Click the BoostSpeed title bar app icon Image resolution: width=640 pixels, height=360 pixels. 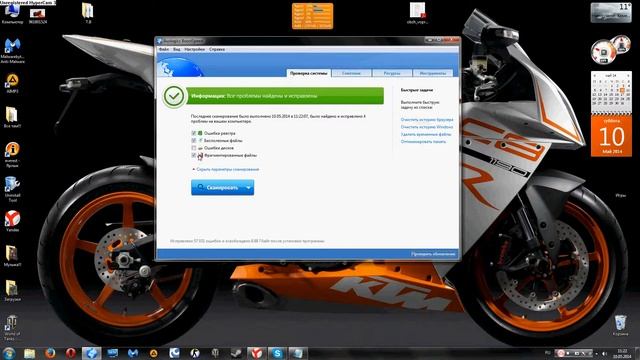click(x=160, y=41)
